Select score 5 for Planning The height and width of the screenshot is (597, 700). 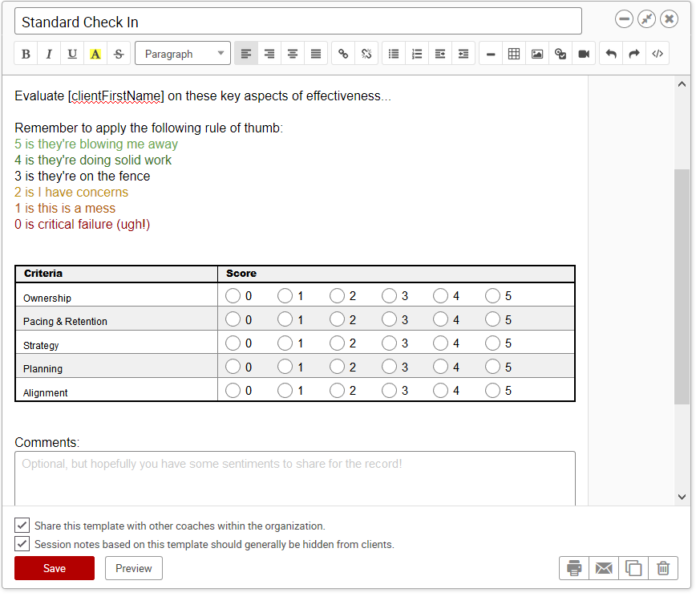[492, 367]
